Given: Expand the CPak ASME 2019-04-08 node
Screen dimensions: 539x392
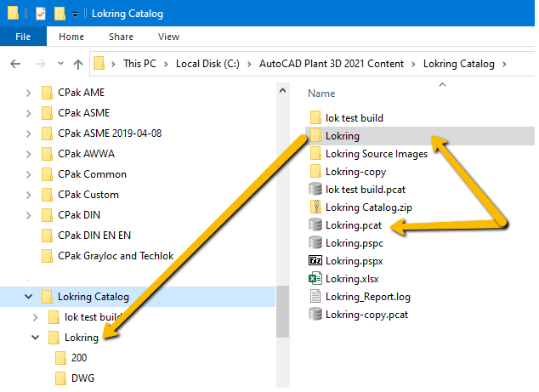Looking at the screenshot, I should 29,134.
